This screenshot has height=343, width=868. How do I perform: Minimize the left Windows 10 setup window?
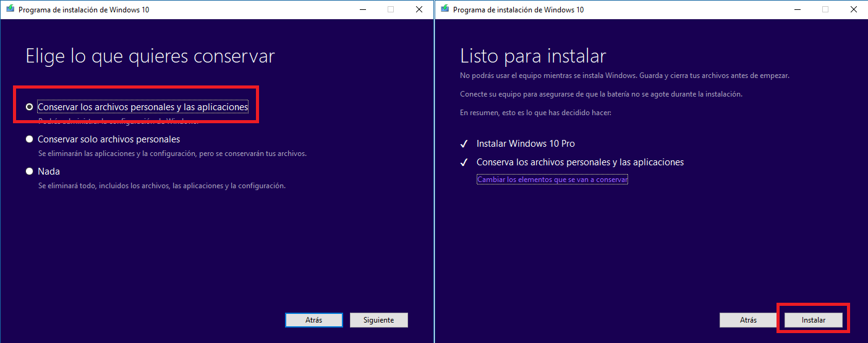[362, 9]
